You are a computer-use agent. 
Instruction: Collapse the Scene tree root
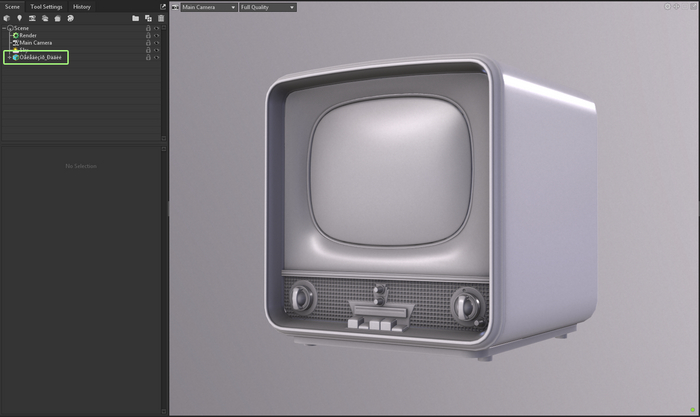pos(4,28)
